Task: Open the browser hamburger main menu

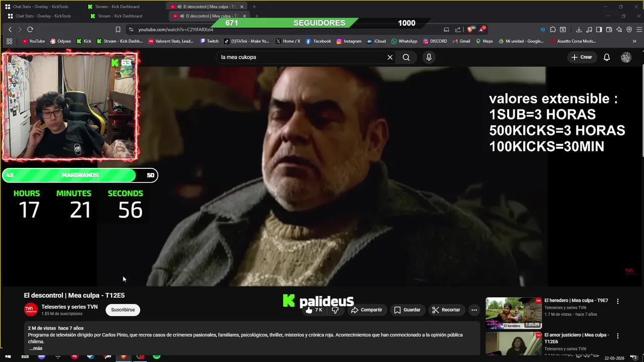Action: [x=639, y=30]
